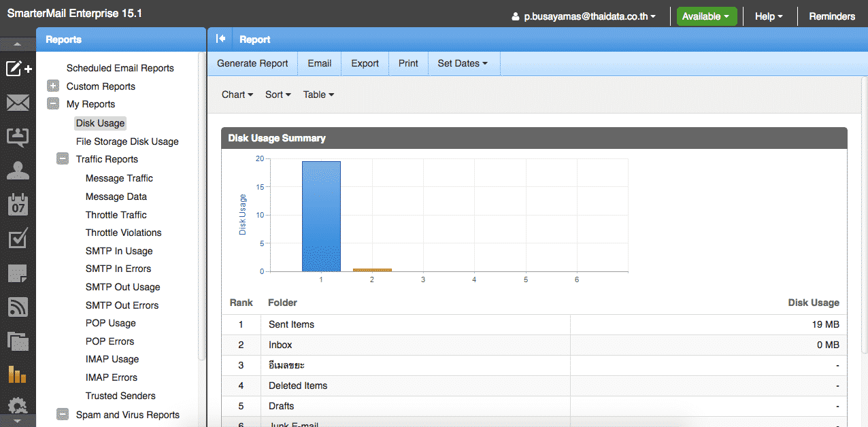Click the Export button
Screen dimensions: 868x427
coord(365,63)
